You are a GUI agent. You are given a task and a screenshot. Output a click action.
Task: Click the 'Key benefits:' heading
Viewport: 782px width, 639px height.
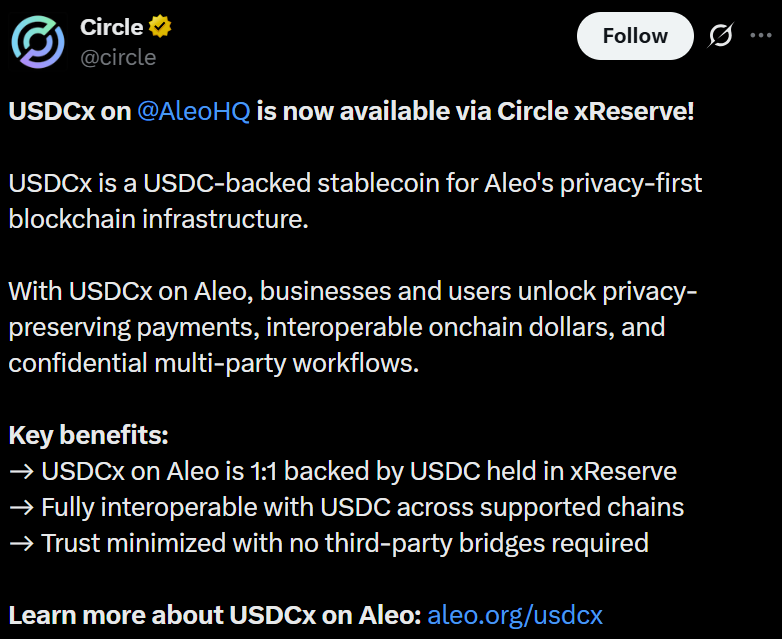(x=88, y=436)
